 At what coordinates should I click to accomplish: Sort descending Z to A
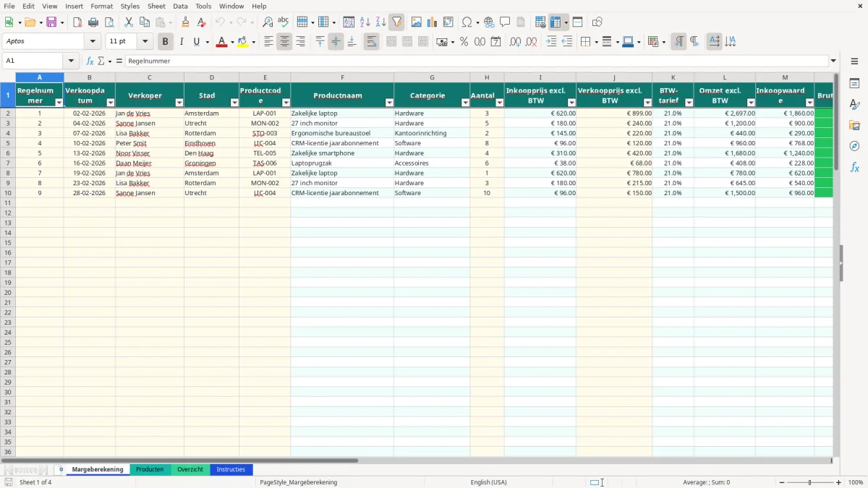380,22
